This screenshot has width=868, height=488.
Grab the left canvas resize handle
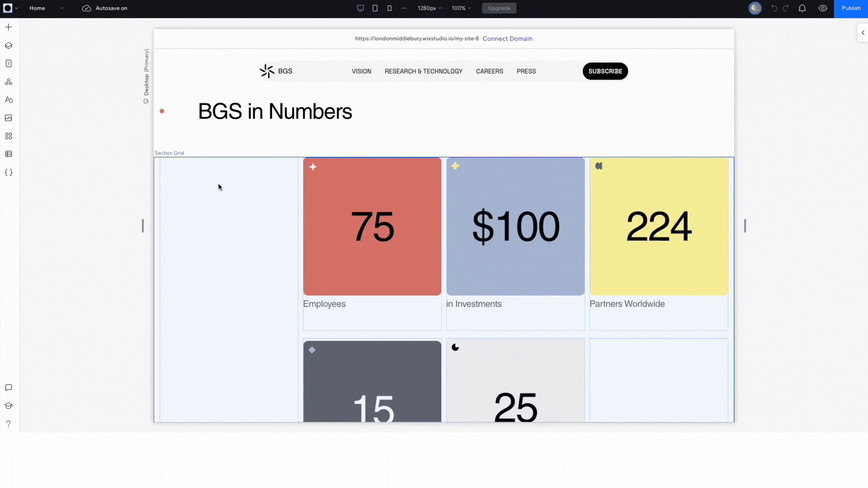tap(143, 225)
